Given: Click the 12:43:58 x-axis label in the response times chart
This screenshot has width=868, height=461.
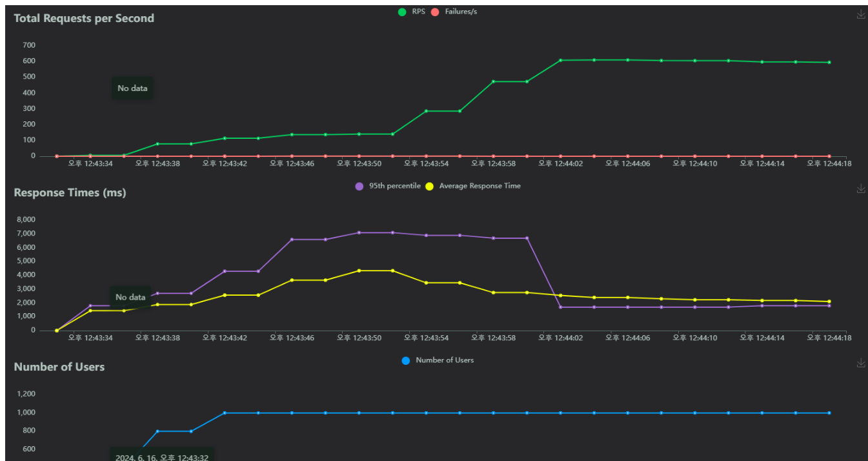Looking at the screenshot, I should coord(494,338).
